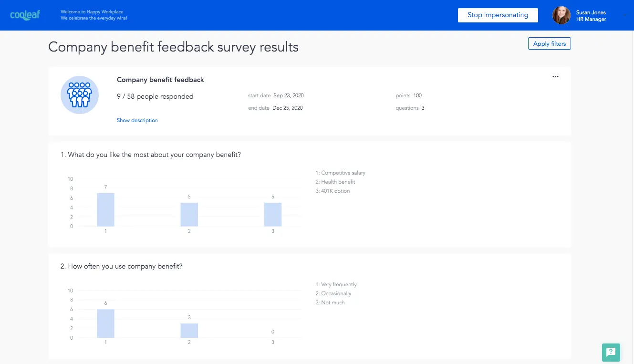Viewport: 634px width, 364px height.
Task: Click the Stop impersonating button
Action: pyautogui.click(x=498, y=15)
